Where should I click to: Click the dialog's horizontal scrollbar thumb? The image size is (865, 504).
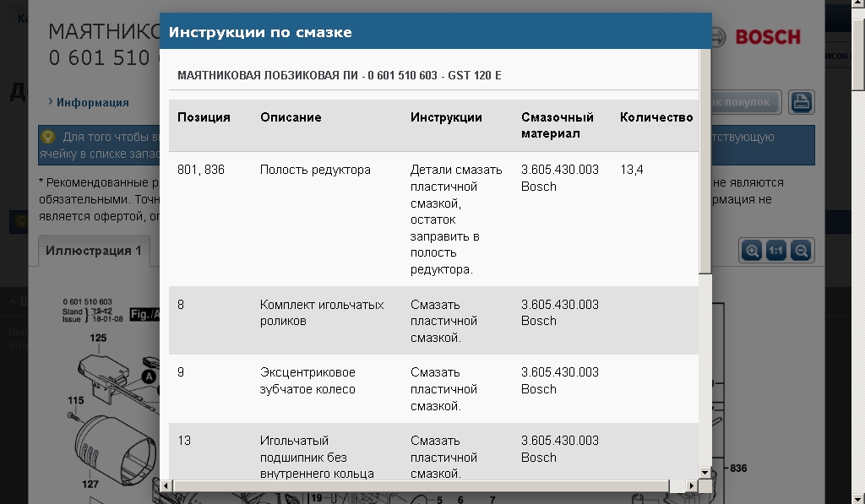421,485
